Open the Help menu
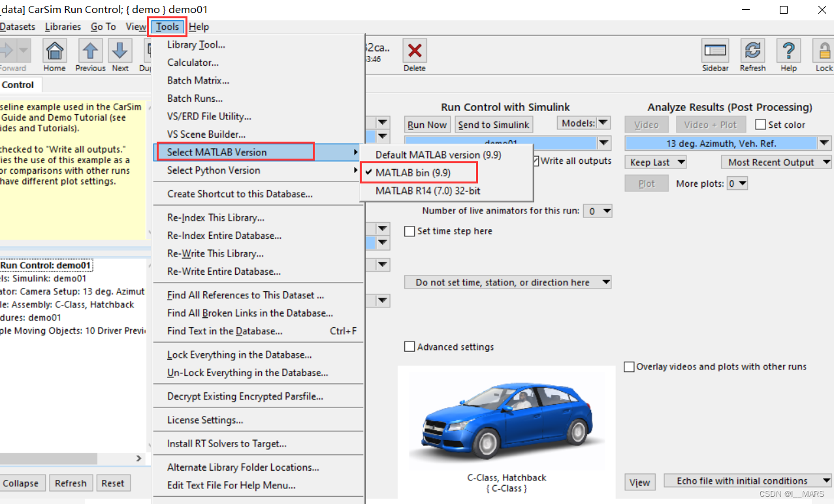834x504 pixels. [x=199, y=27]
